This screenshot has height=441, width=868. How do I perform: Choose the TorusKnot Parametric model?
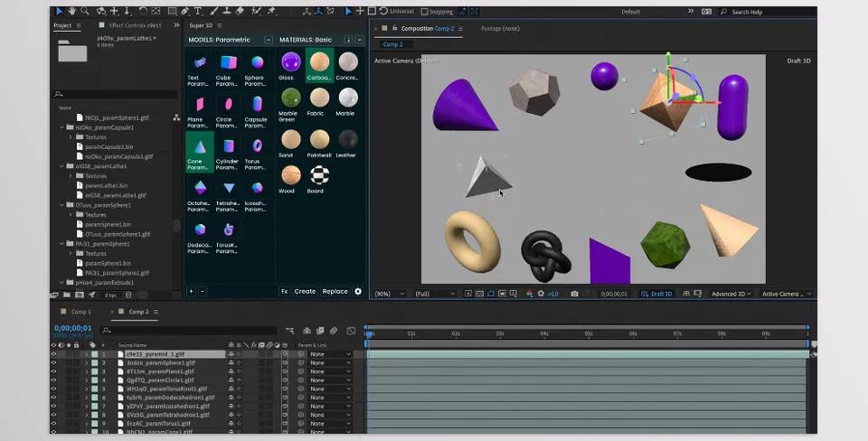tap(228, 236)
